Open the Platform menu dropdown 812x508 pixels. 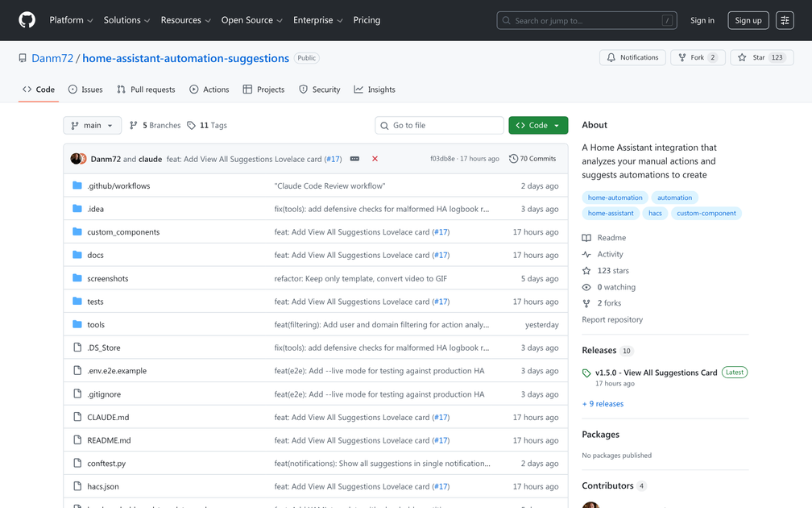[71, 19]
